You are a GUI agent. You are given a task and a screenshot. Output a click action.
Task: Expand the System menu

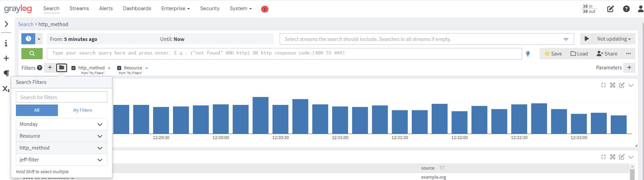click(241, 8)
